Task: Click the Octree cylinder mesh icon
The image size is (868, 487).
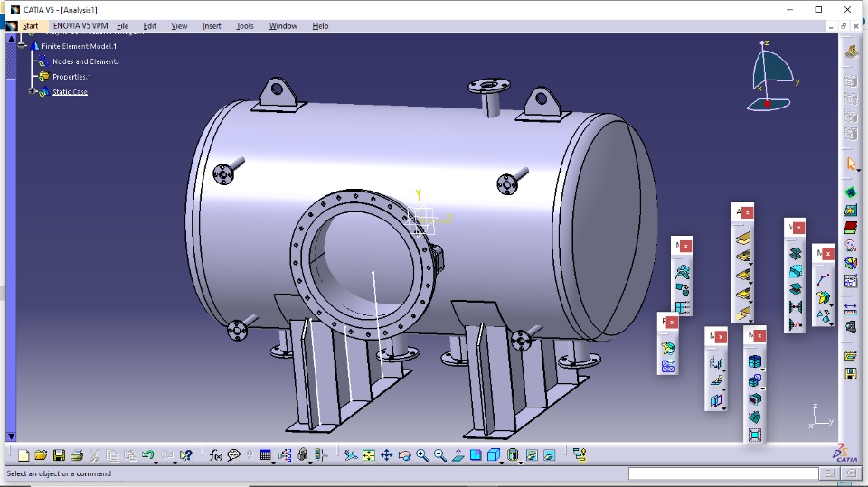Action: click(754, 361)
